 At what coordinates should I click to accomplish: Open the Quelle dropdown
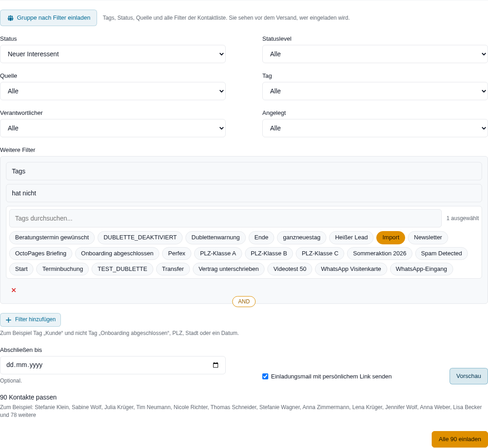(x=113, y=91)
